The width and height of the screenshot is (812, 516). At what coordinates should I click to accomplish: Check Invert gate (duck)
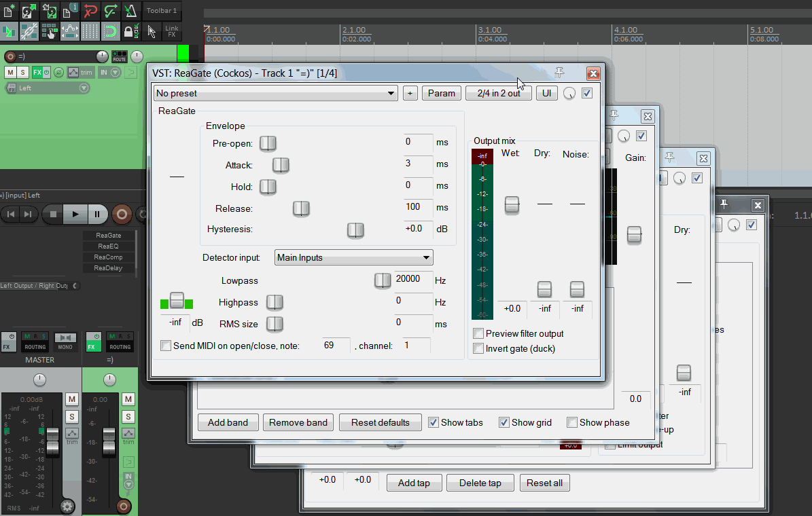click(x=478, y=348)
